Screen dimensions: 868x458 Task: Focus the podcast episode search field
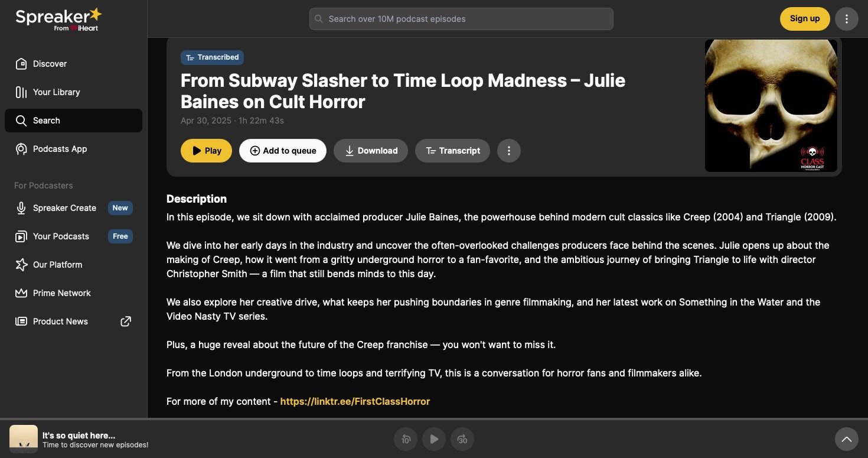[461, 19]
